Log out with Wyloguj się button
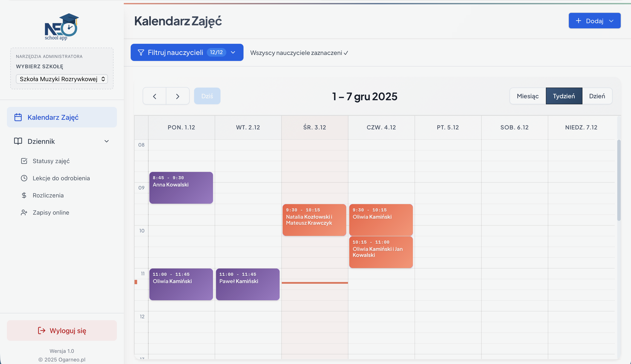 (x=62, y=331)
